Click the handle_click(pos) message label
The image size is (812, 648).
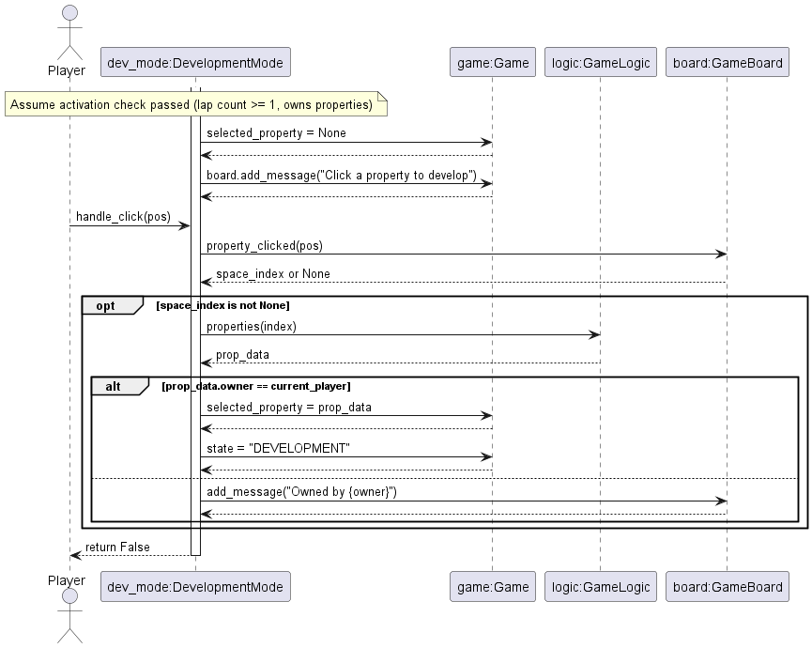(123, 217)
